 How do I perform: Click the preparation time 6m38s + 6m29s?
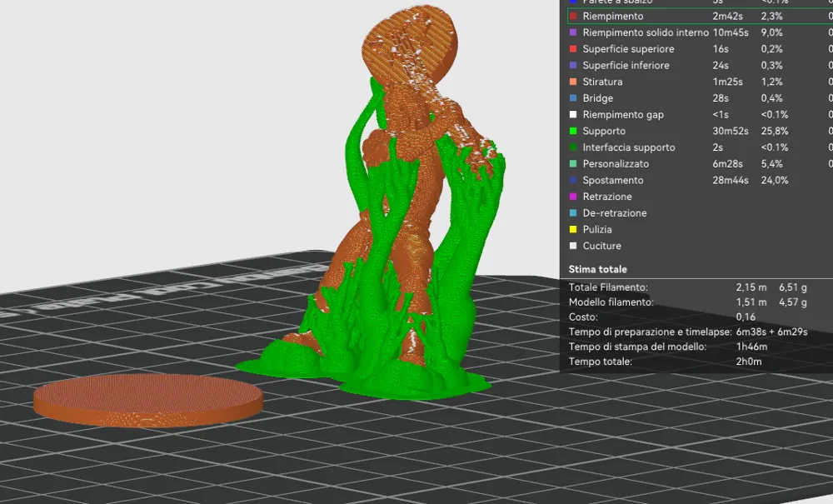coord(771,332)
